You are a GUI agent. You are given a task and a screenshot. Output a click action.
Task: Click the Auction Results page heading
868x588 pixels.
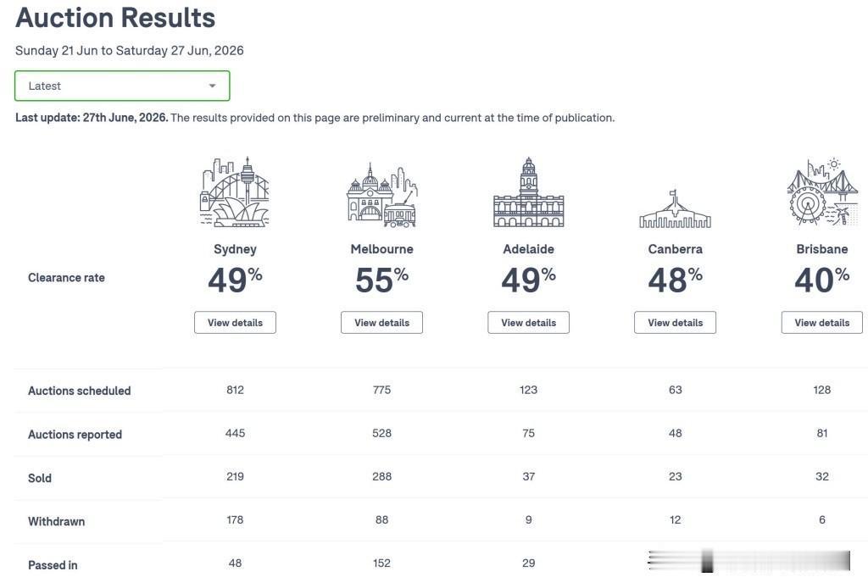pos(115,18)
